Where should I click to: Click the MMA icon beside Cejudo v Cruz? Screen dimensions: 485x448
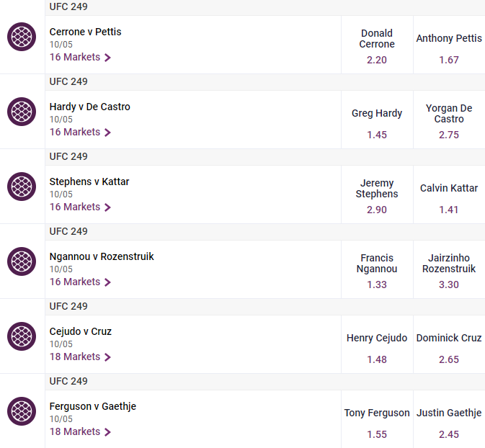[x=22, y=336]
